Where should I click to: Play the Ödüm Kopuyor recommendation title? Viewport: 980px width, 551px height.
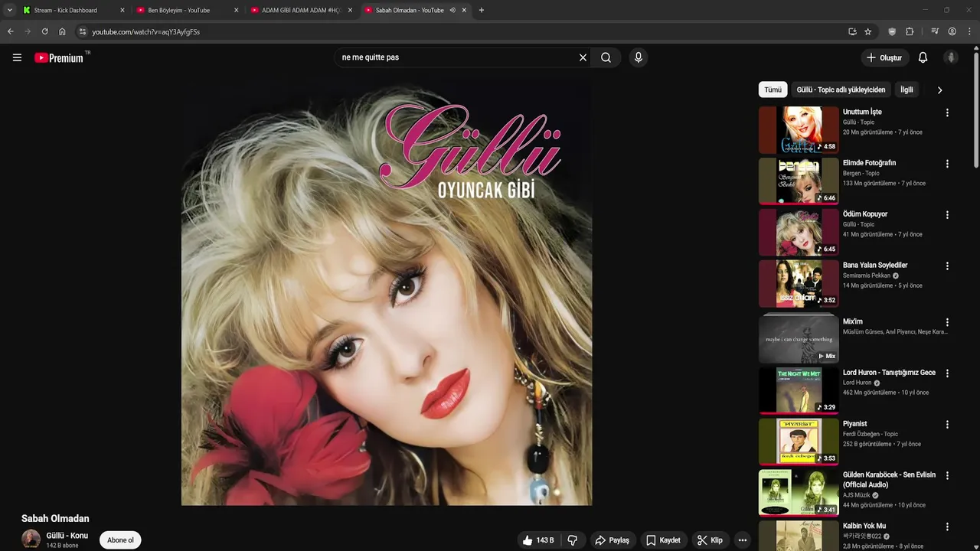[865, 214]
